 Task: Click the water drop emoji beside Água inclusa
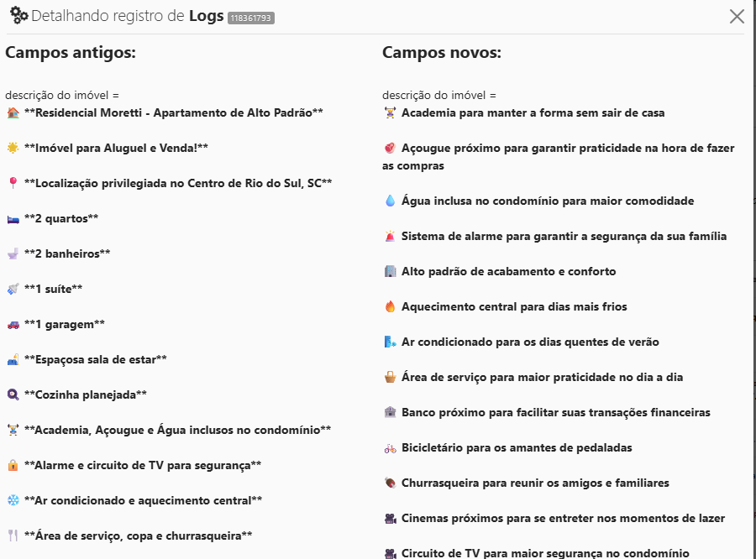pyautogui.click(x=390, y=201)
